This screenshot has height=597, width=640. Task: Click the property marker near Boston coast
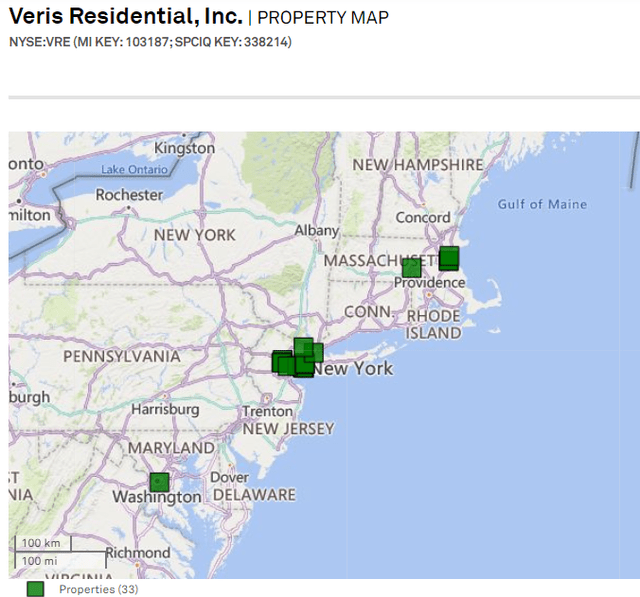pyautogui.click(x=449, y=258)
